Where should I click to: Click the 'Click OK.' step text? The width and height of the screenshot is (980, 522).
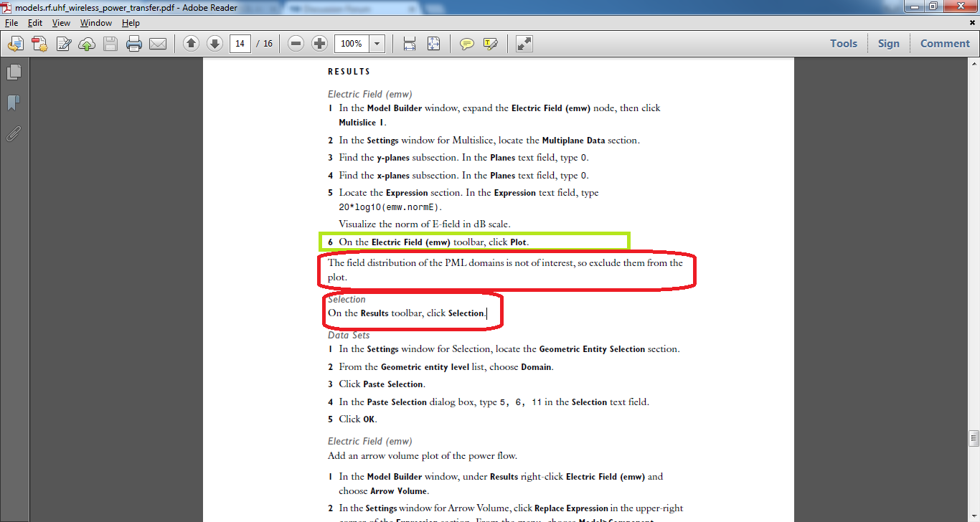pos(358,419)
